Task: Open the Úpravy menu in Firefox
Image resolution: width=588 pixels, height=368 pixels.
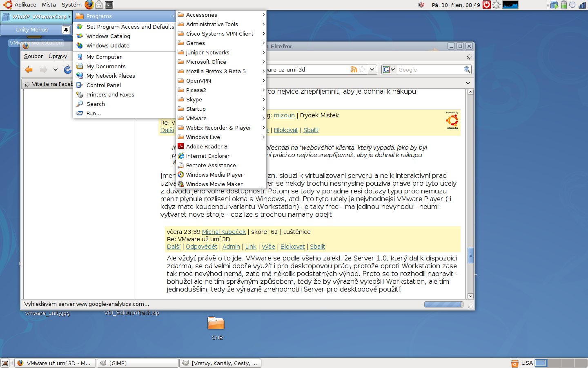Action: click(x=58, y=56)
